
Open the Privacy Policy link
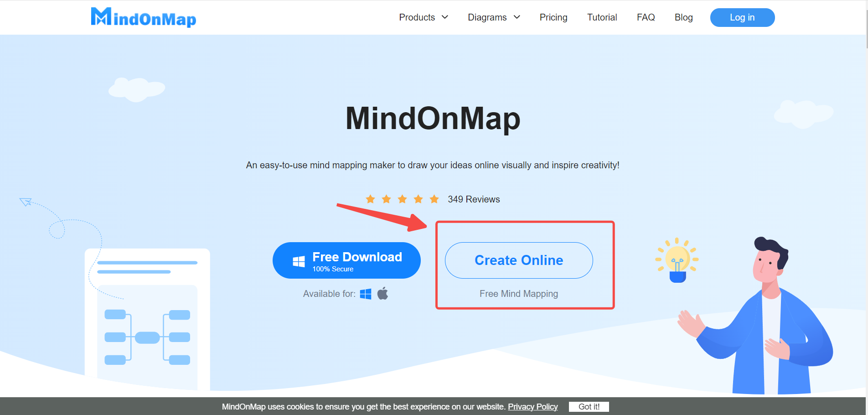click(532, 407)
